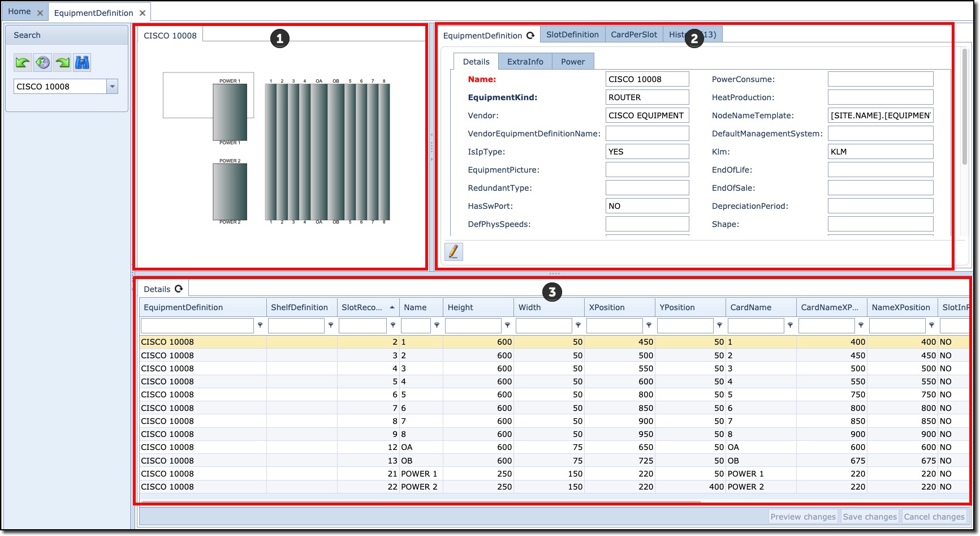Screen dimensions: 980x536
Task: Open filter icon for EquipmentDefinition column
Action: coord(260,325)
